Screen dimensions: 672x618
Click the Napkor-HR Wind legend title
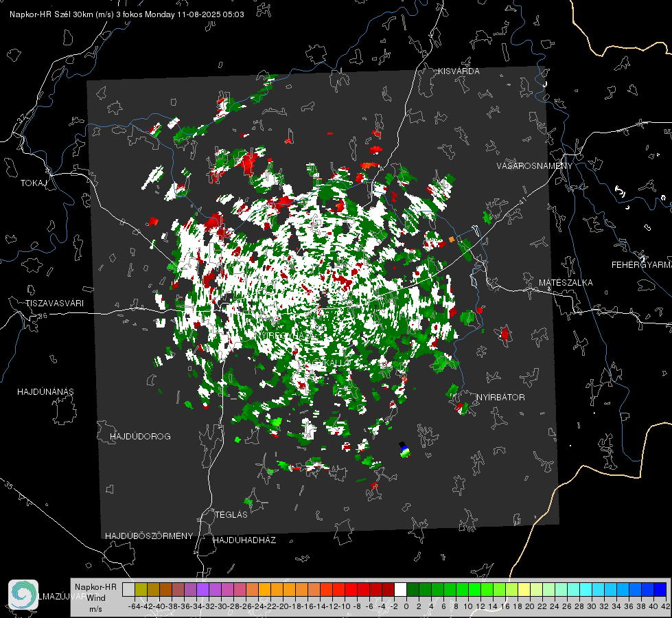(95, 593)
